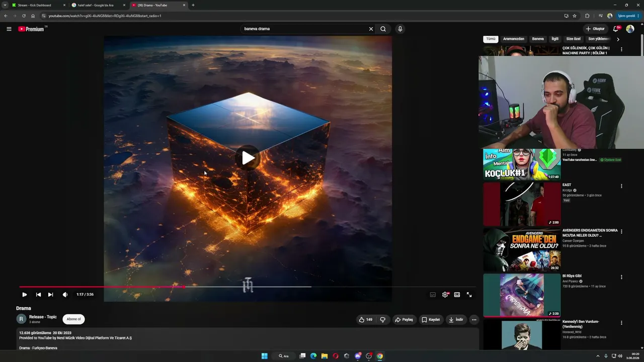Image resolution: width=644 pixels, height=362 pixels.
Task: Open options for the EAST video
Action: 621,186
